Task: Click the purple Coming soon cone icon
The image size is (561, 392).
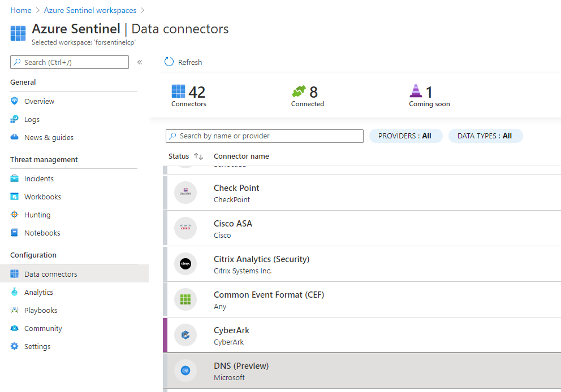Action: [416, 91]
